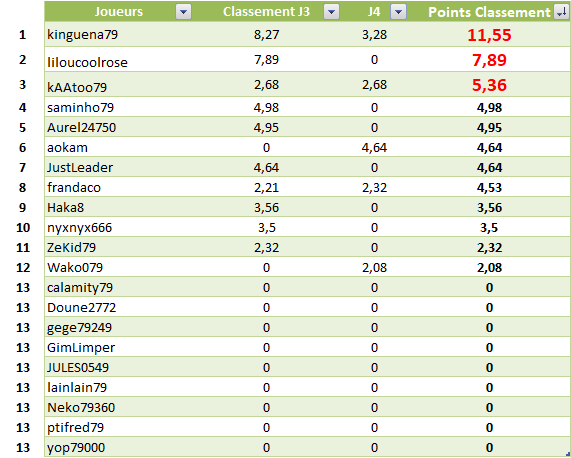
Task: Select rank number 10 beside nyxnyx666
Action: coord(23,228)
